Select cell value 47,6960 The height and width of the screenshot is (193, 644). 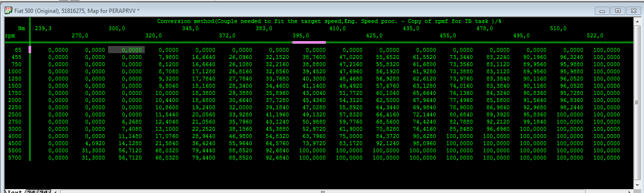[x=350, y=71]
